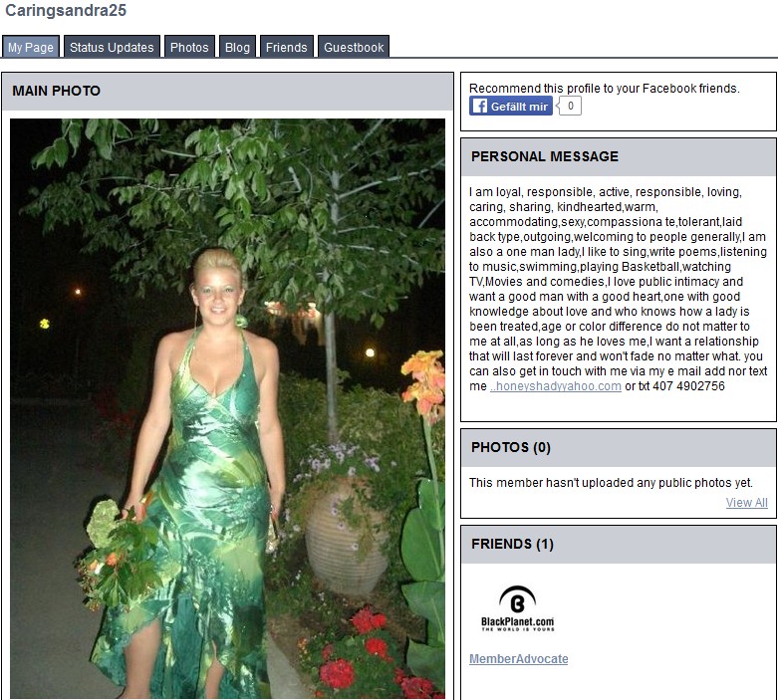Click the FRIENDS (1) section header

pos(619,545)
